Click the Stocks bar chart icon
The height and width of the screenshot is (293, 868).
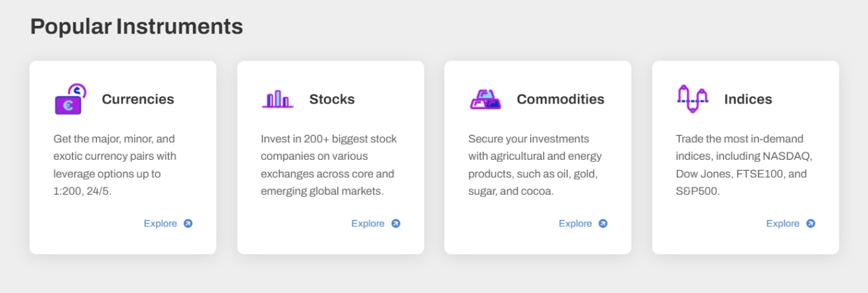tap(278, 99)
